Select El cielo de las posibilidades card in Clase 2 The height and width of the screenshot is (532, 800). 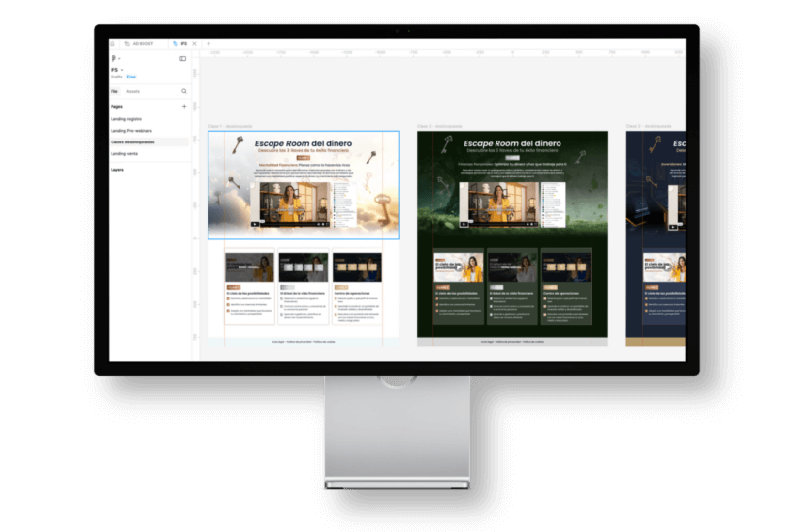click(x=458, y=286)
